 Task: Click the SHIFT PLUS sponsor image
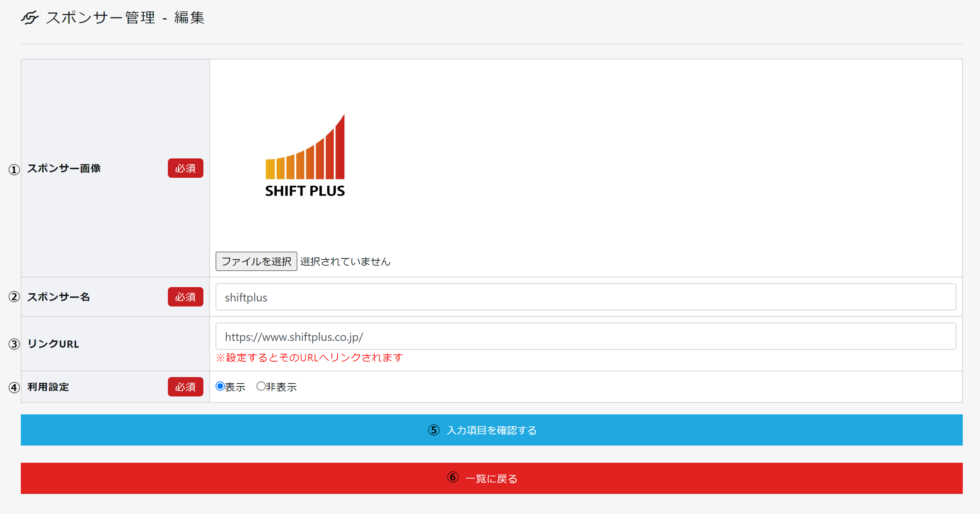point(305,156)
